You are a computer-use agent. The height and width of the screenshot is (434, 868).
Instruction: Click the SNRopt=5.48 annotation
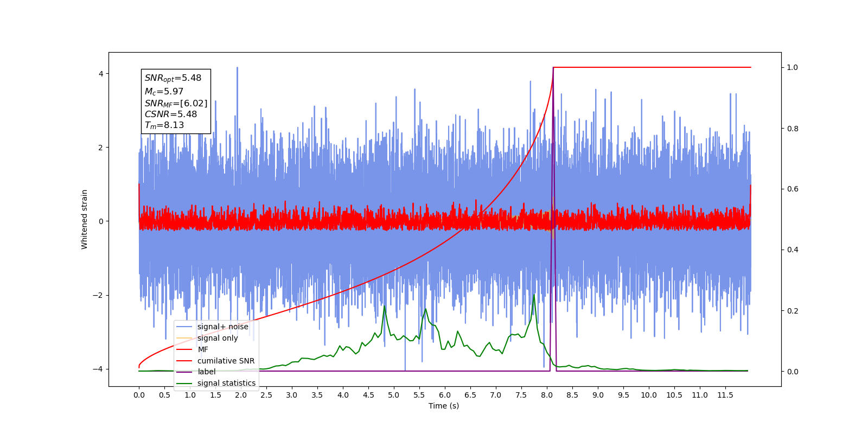[x=173, y=79]
